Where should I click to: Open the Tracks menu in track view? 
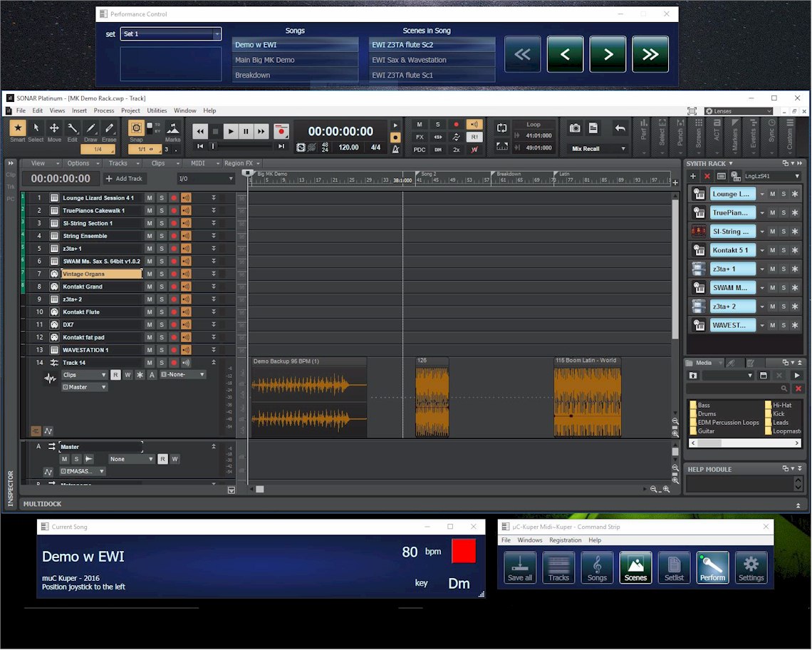tap(124, 163)
